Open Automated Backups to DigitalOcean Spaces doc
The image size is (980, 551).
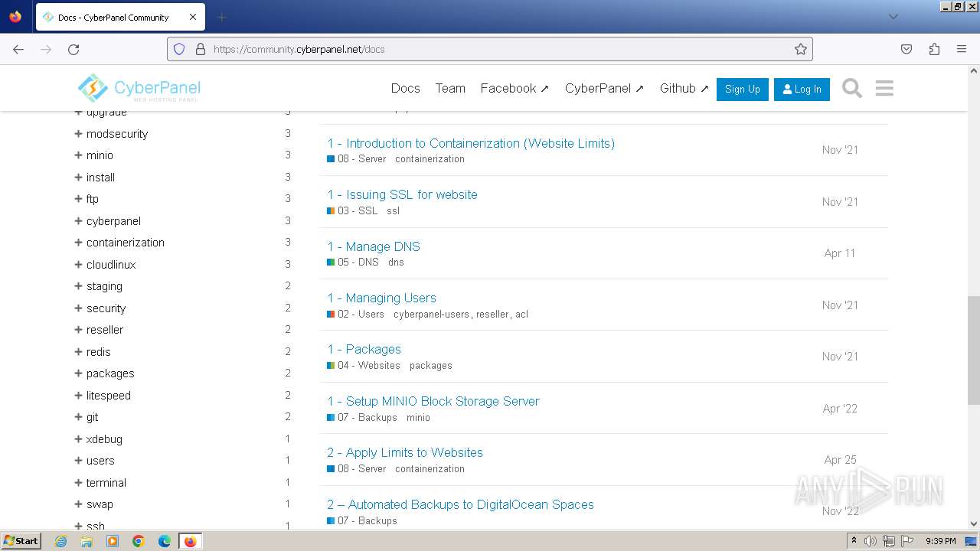460,504
